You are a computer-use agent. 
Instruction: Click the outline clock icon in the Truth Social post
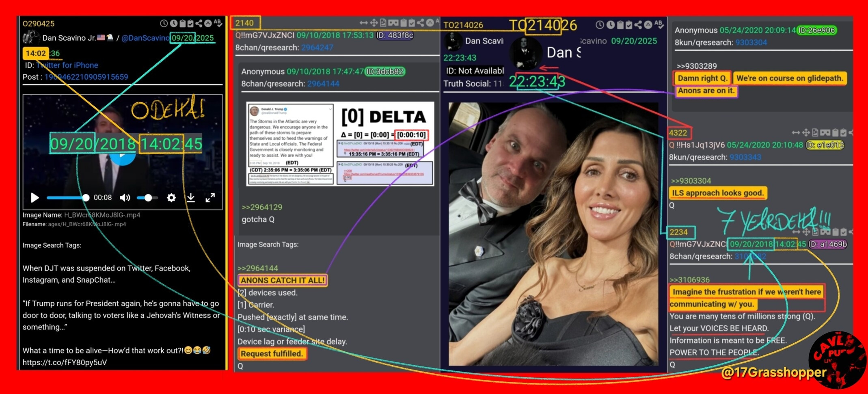point(600,25)
